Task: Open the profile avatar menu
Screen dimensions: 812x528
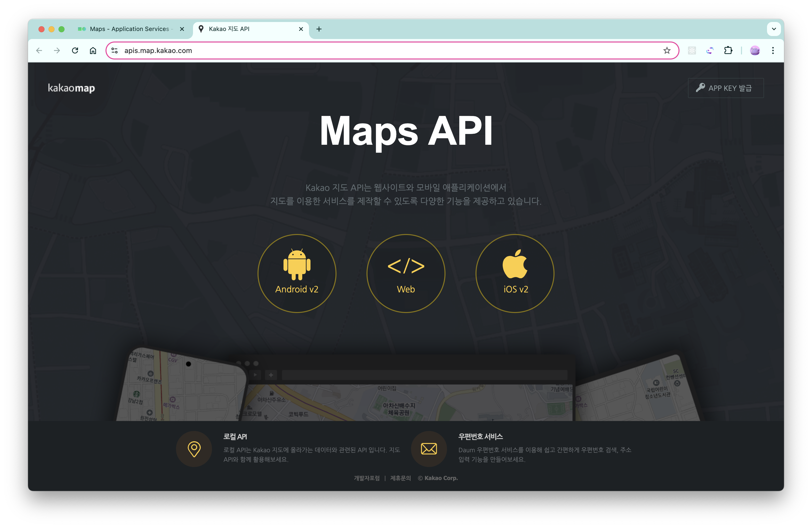Action: (755, 50)
